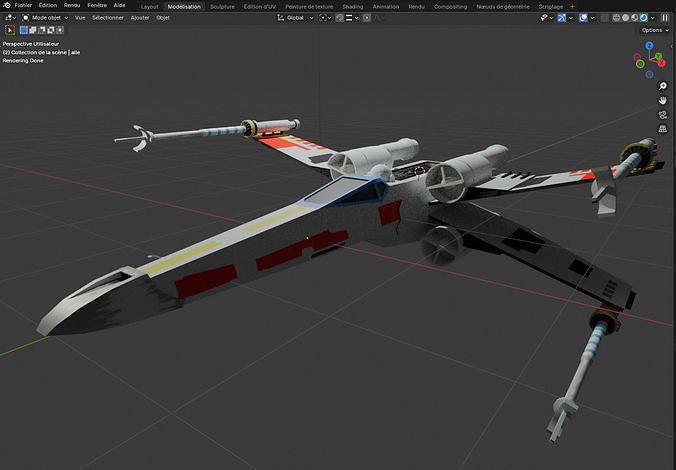Toggle viewport gizmos display
The width and height of the screenshot is (676, 470).
click(562, 18)
